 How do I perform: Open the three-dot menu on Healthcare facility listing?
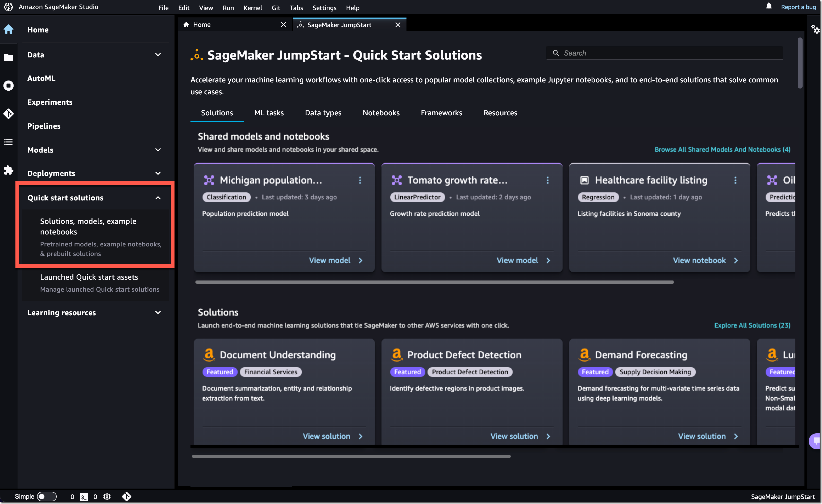[x=736, y=180]
